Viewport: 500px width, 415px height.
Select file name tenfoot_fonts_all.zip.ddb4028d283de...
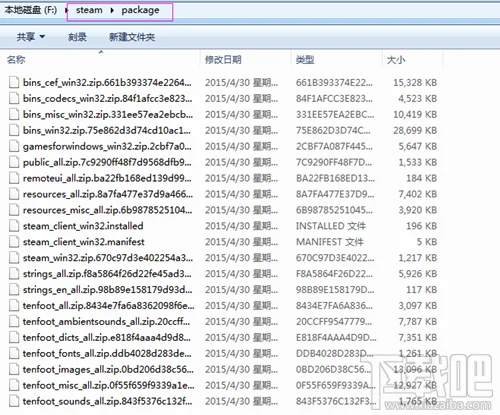pos(107,353)
